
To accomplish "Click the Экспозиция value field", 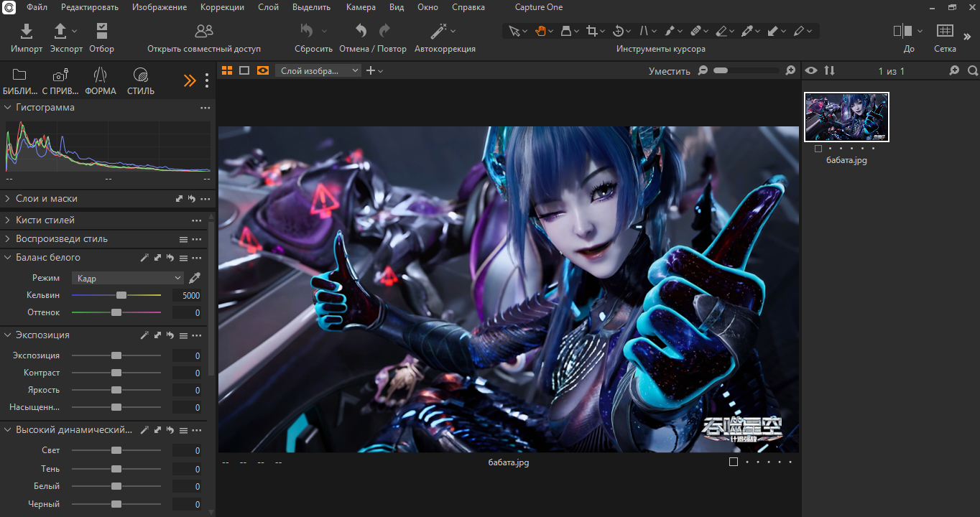I will click(x=187, y=355).
